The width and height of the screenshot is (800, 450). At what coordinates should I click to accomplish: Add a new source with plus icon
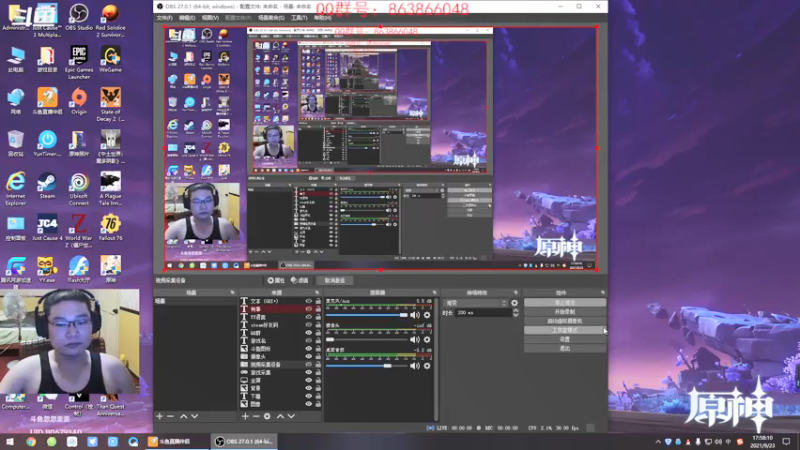pos(245,416)
